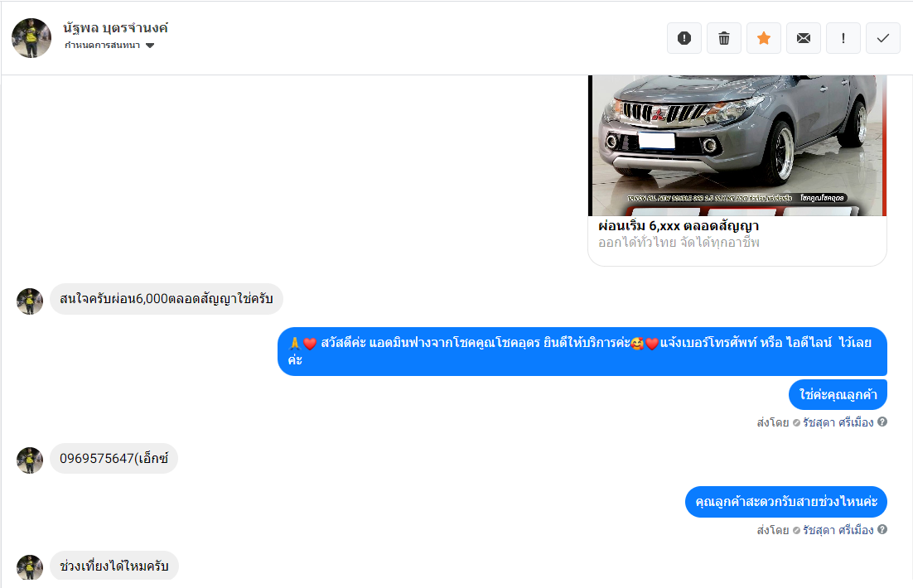Click sender name รัชสุดา ศรีเมือง under คุณลูกค้าสะดวกรับสาย

point(838,530)
